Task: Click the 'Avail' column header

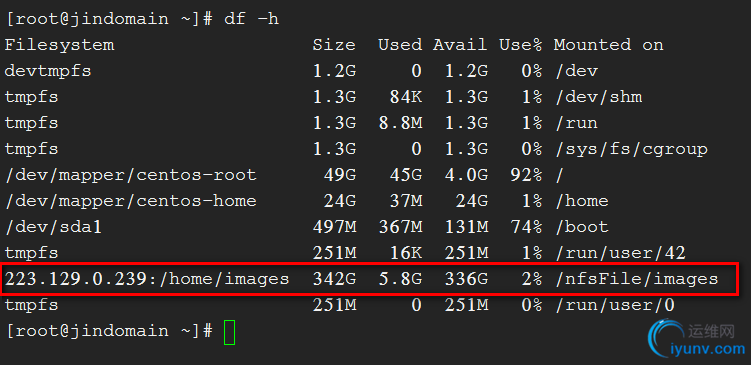Action: (460, 46)
